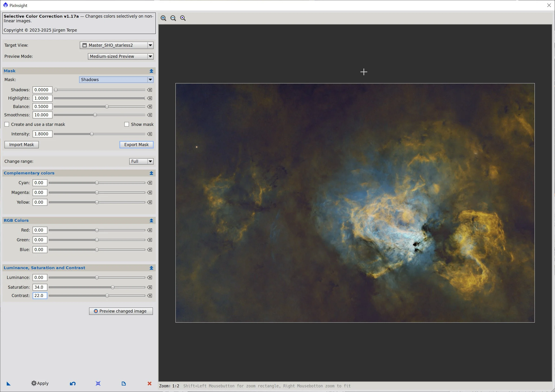Click the zoom in magnifier icon
Screen dimensions: 555x392
click(163, 18)
